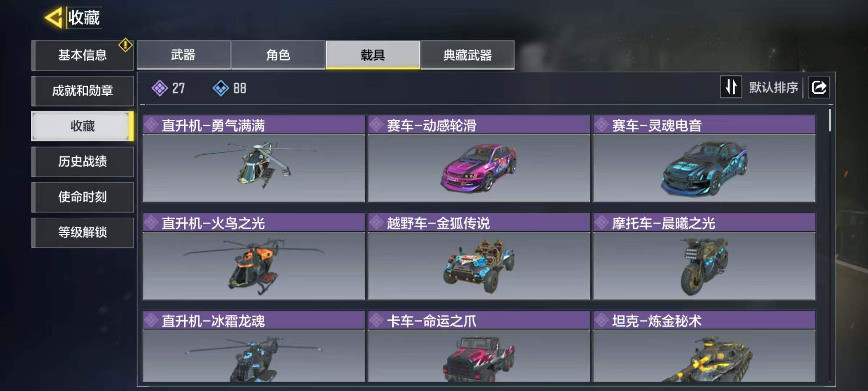
Task: Click the purple epic rarity icon showing 27
Action: click(159, 88)
